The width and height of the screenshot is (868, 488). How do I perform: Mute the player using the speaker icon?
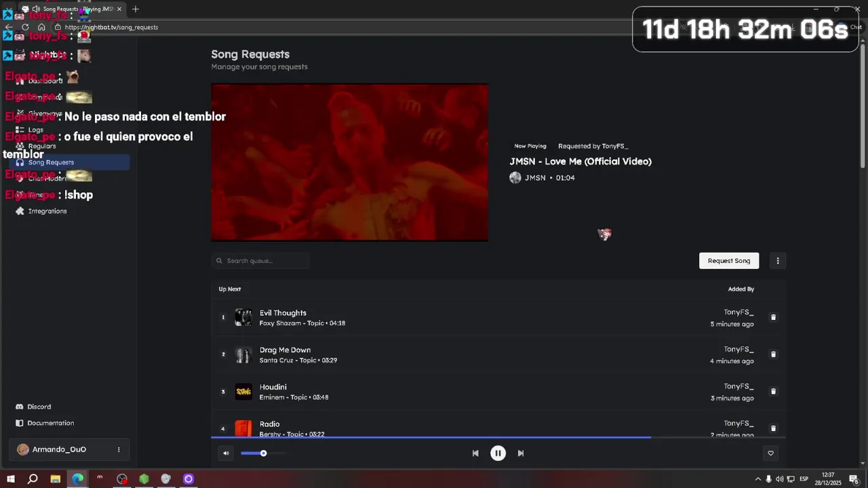click(226, 453)
